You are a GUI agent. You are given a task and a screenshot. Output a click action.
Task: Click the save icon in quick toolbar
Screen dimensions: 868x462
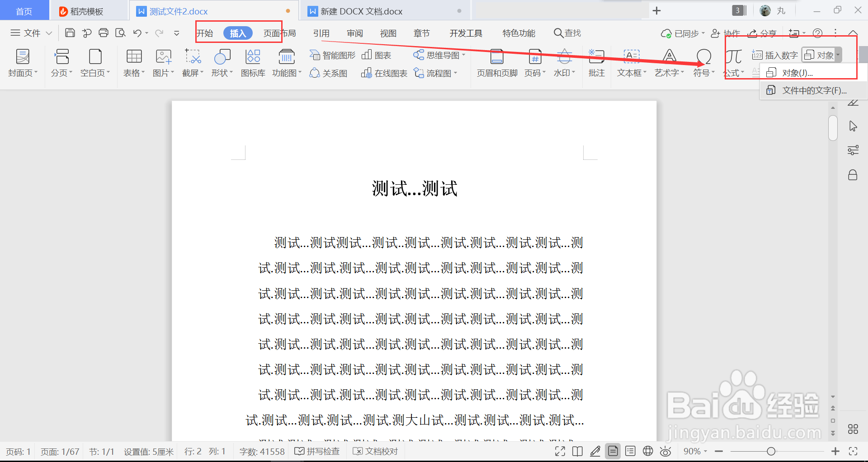pos(70,33)
